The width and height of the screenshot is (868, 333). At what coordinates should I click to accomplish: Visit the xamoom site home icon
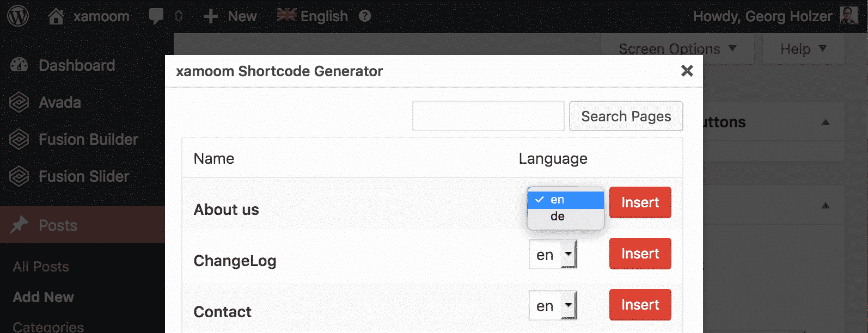56,16
